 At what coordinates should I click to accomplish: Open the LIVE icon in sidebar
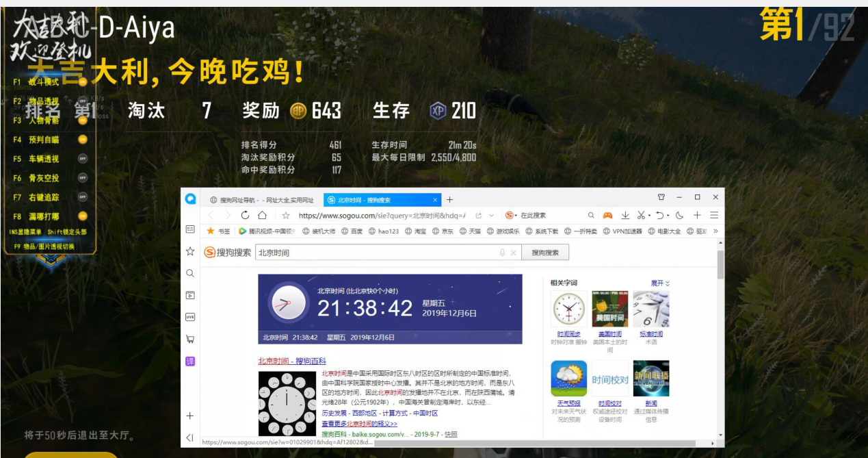point(190,317)
